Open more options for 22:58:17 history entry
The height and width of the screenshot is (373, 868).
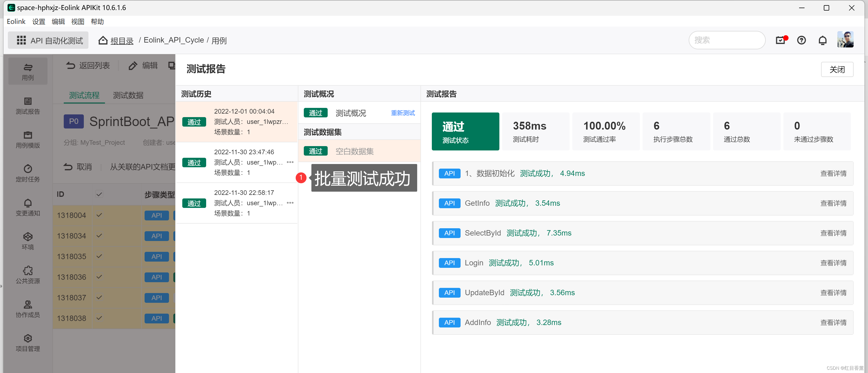[x=290, y=203]
